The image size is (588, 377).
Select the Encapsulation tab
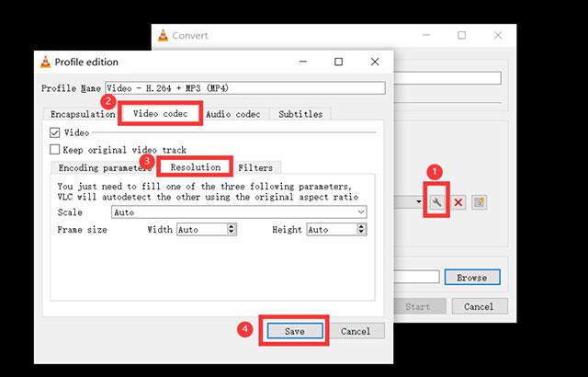point(83,114)
